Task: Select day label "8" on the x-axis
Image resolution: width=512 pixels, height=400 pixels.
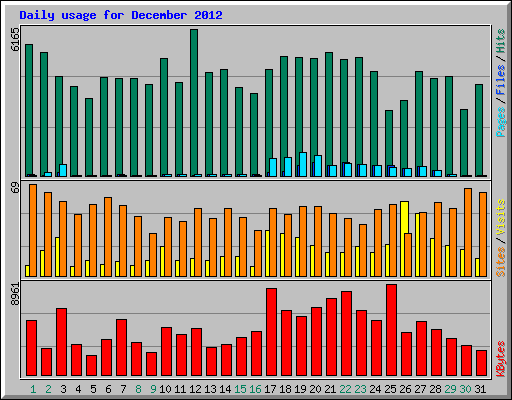Action: pos(138,389)
